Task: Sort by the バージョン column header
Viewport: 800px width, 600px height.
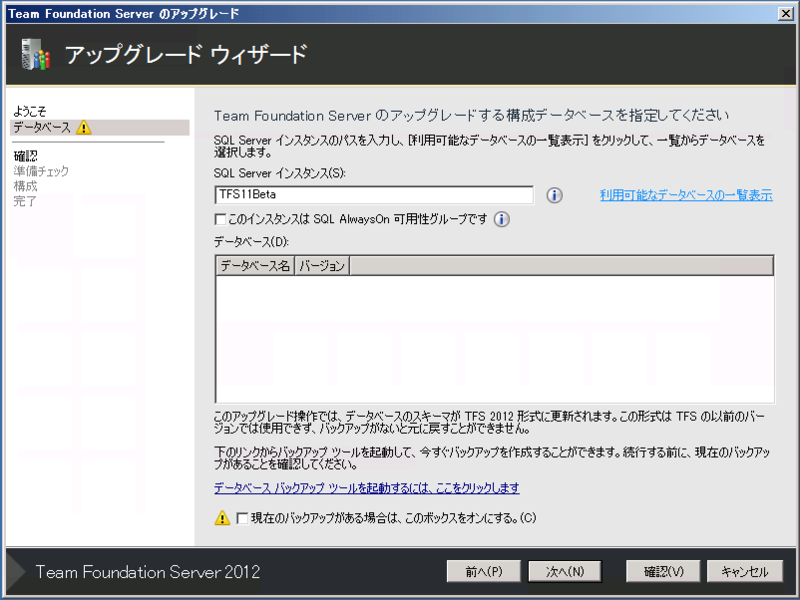Action: coord(322,266)
